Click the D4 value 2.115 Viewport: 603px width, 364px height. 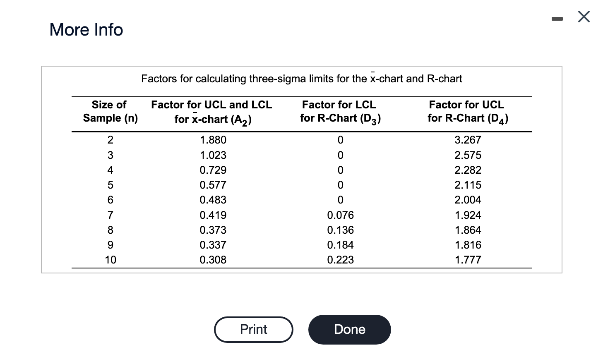point(468,185)
